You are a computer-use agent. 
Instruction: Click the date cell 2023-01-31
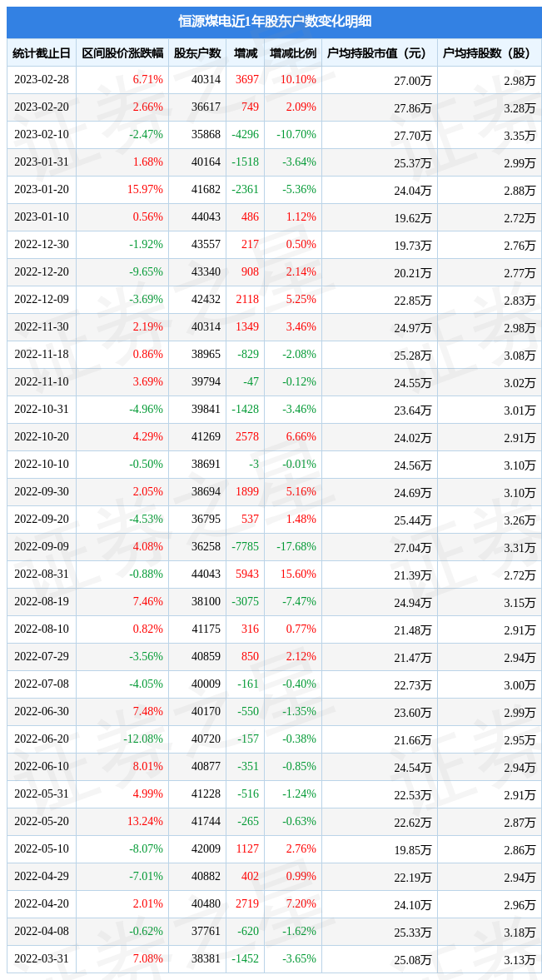click(42, 162)
